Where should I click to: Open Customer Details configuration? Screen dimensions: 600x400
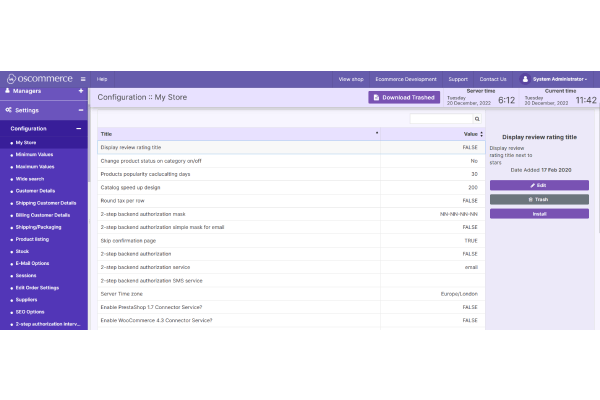[x=35, y=191]
